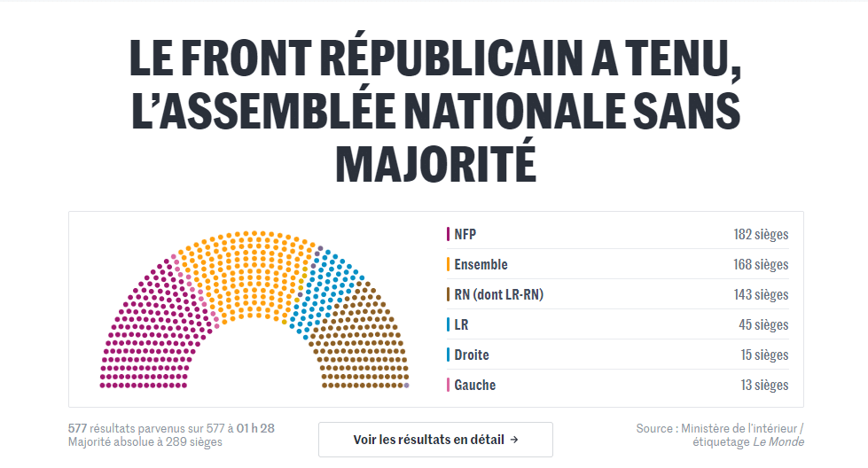Click the arrow icon in the results button
Image resolution: width=868 pixels, height=468 pixels.
[514, 440]
